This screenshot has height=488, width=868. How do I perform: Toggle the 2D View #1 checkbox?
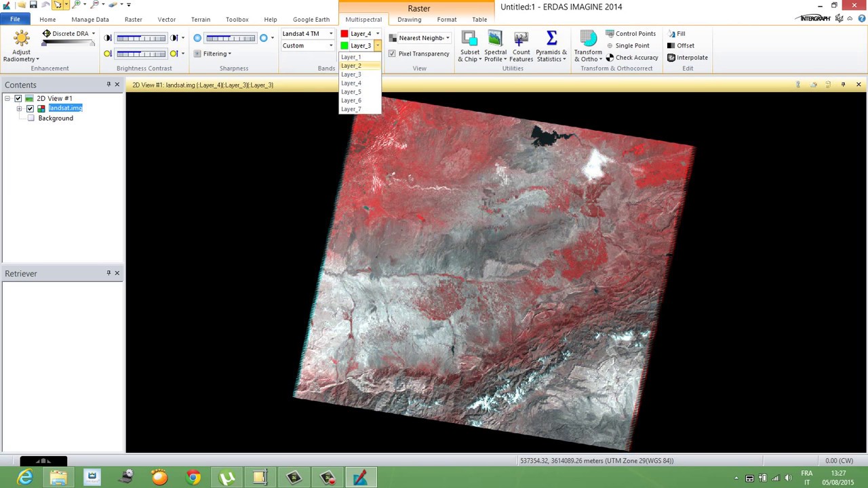[18, 98]
